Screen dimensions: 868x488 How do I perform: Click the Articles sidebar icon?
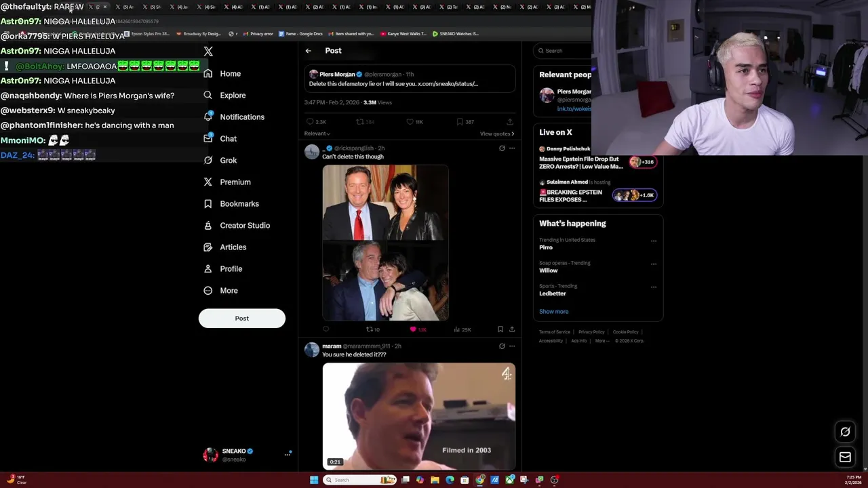pyautogui.click(x=208, y=247)
